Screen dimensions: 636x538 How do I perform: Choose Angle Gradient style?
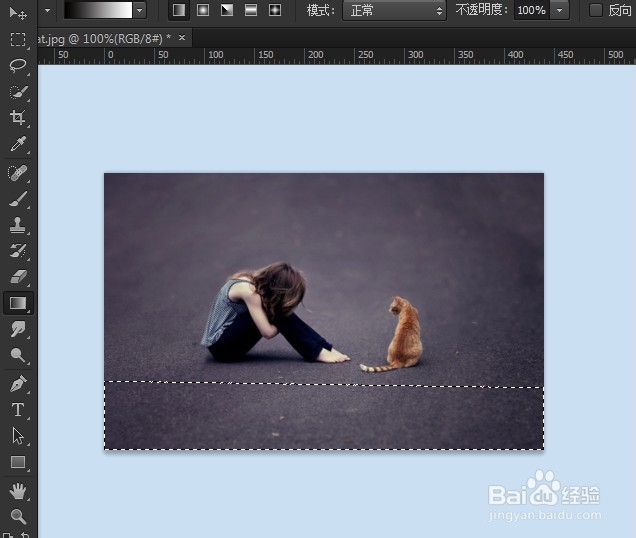pyautogui.click(x=227, y=10)
